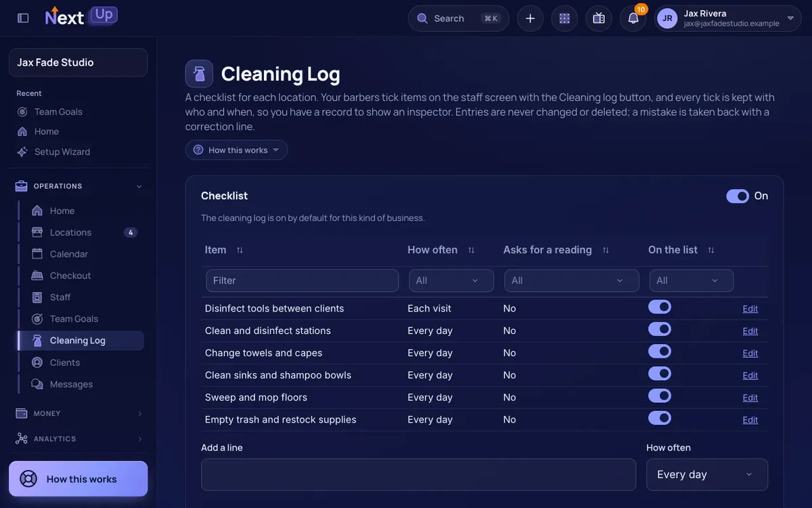Image resolution: width=812 pixels, height=508 pixels.
Task: Click the NextUp logo
Action: coord(81,16)
